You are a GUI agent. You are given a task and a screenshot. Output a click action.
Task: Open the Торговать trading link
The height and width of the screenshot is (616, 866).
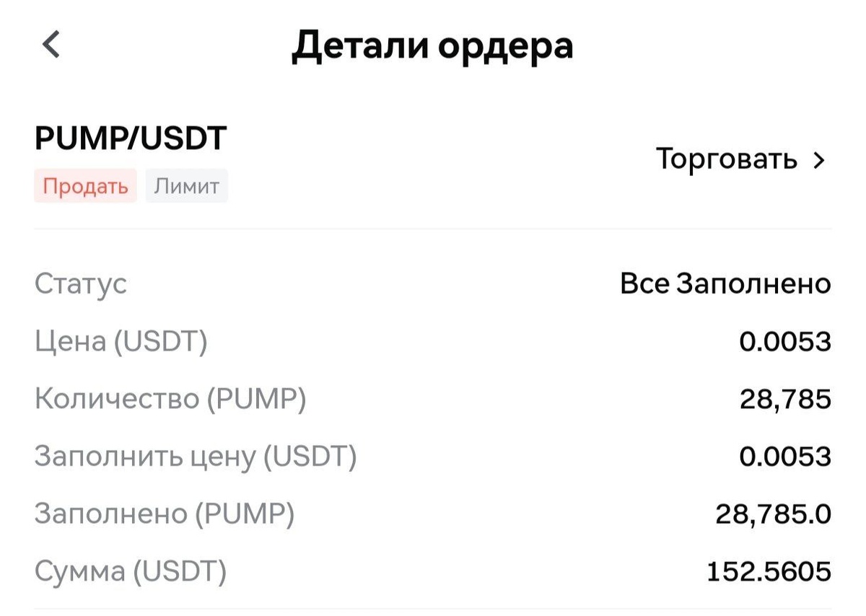(740, 159)
